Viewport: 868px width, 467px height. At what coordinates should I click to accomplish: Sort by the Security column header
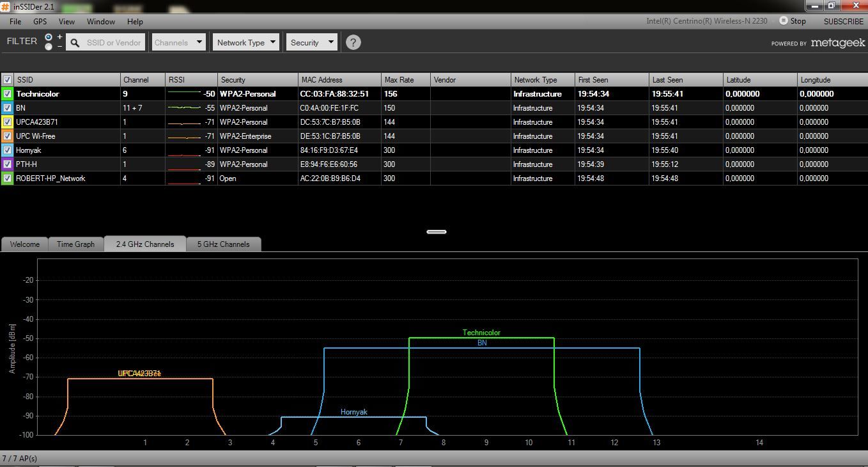(x=258, y=80)
